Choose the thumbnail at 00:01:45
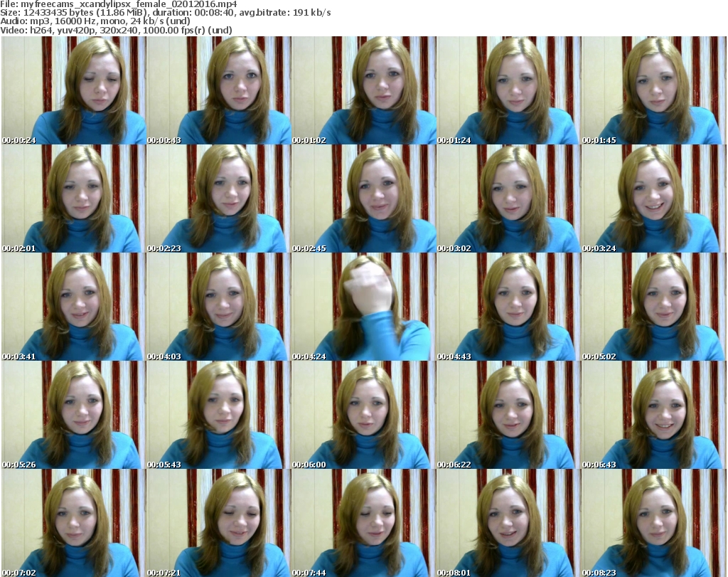This screenshot has height=577, width=728. click(654, 90)
